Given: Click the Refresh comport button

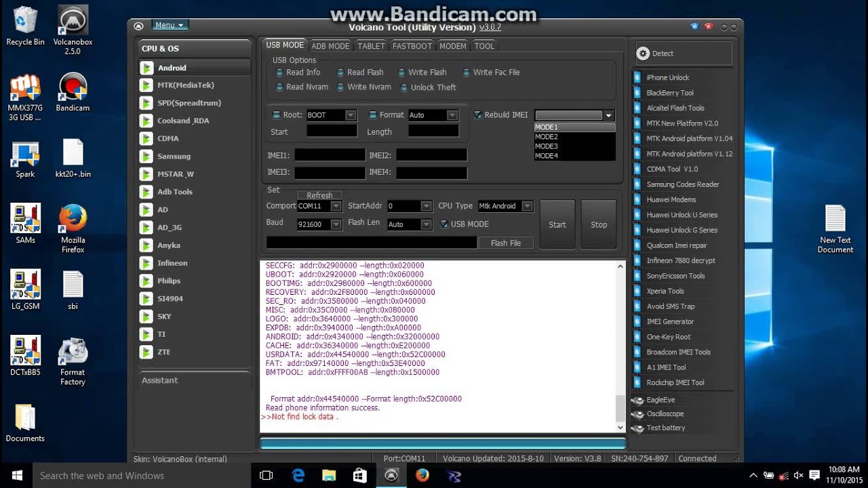Looking at the screenshot, I should [x=319, y=195].
